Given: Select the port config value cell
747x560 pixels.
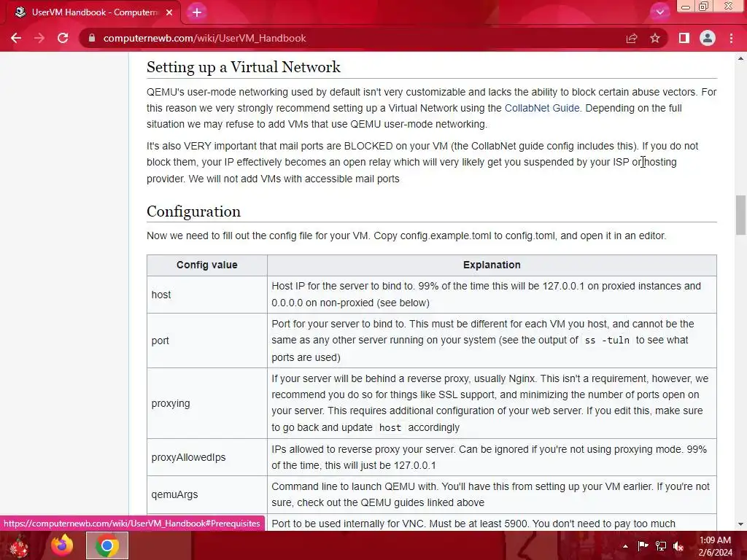Looking at the screenshot, I should coord(206,341).
